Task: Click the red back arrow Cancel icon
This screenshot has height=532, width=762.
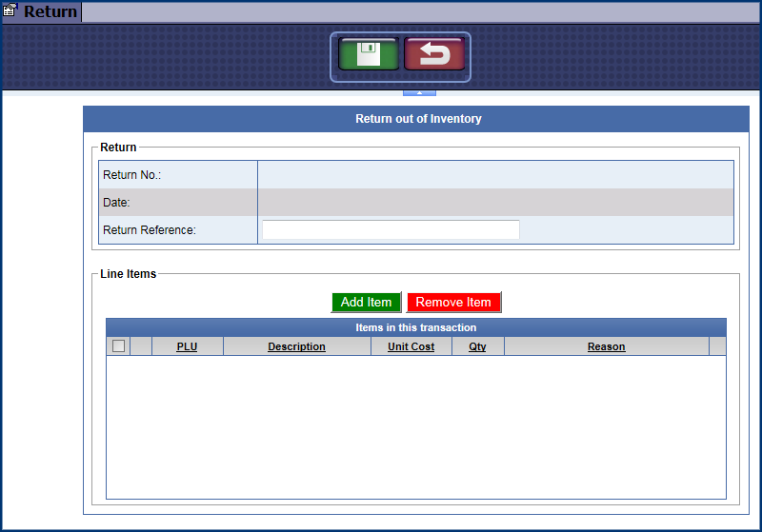Action: coord(434,55)
